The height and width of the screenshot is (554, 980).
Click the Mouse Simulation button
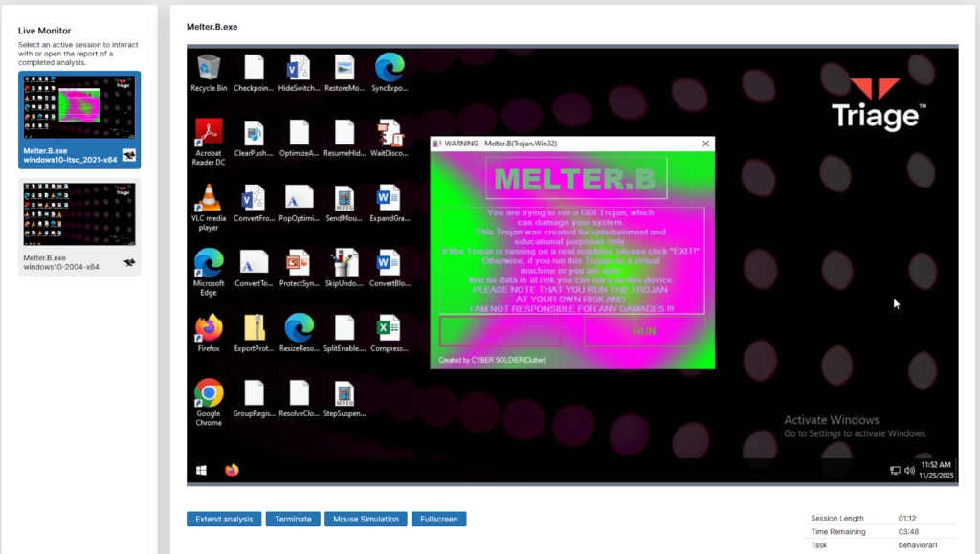[x=366, y=519]
